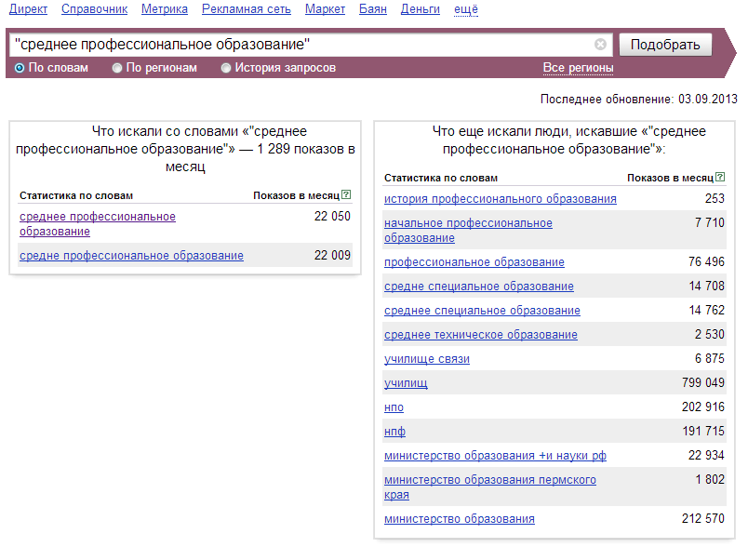Expand the "ещё" services menu
The image size is (748, 560).
click(x=466, y=9)
